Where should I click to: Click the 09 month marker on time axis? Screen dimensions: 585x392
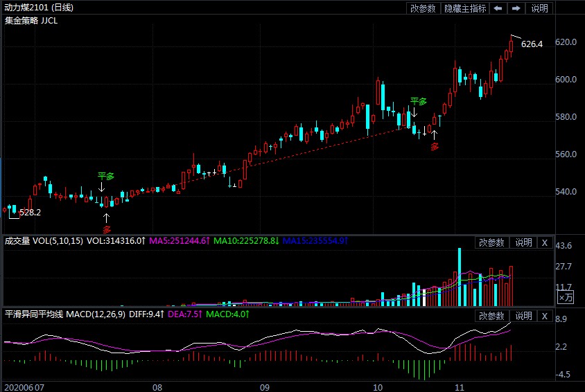coord(265,388)
